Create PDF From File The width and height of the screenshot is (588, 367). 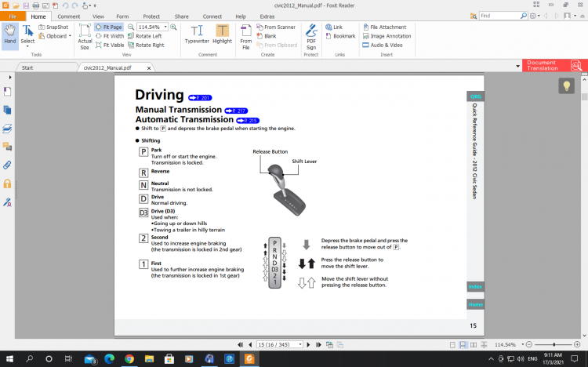pyautogui.click(x=246, y=37)
